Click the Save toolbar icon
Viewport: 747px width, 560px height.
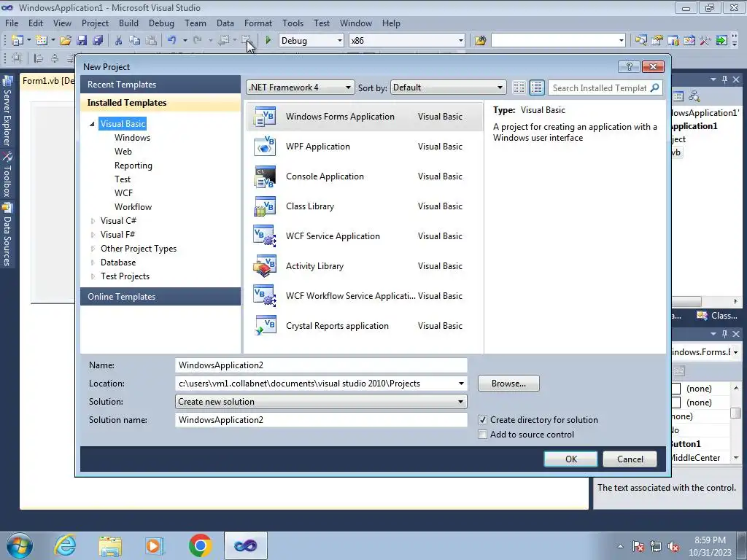(x=82, y=41)
